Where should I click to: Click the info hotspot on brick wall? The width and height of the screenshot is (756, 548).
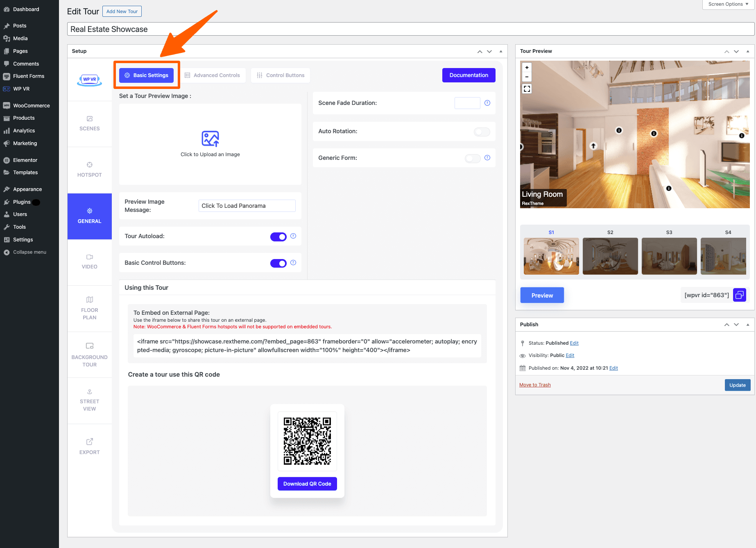point(654,133)
